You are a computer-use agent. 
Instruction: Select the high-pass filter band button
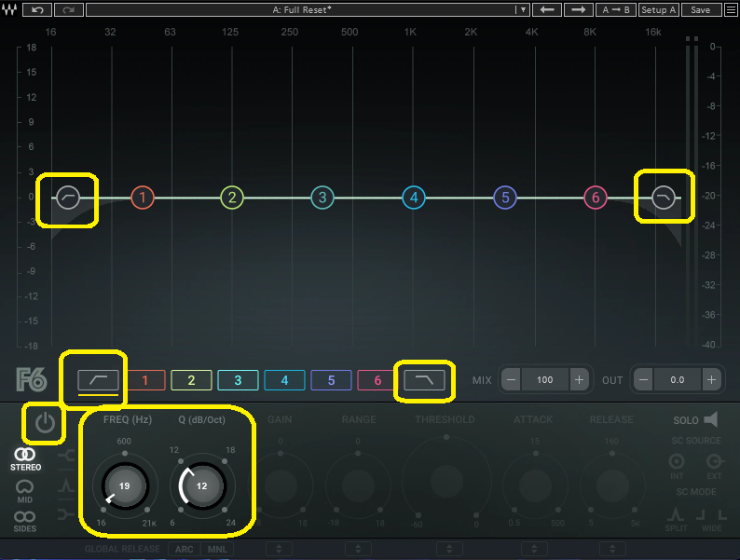click(98, 379)
